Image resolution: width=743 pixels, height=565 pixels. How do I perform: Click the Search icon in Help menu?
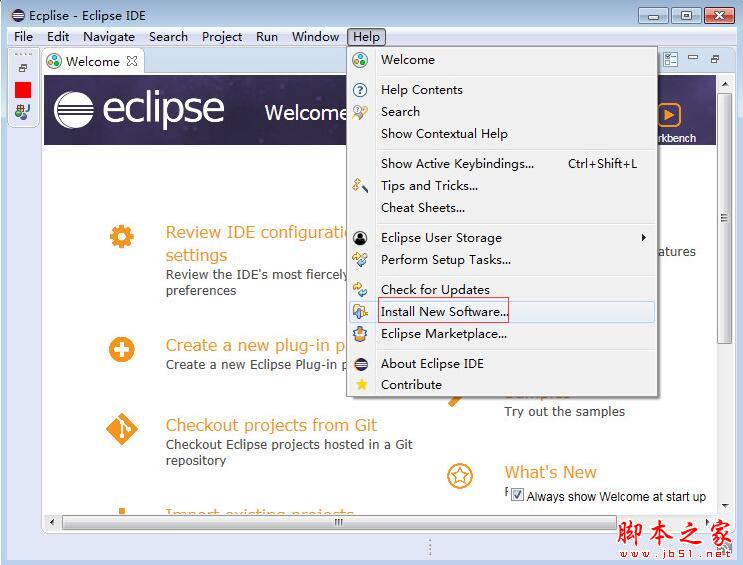click(x=360, y=112)
